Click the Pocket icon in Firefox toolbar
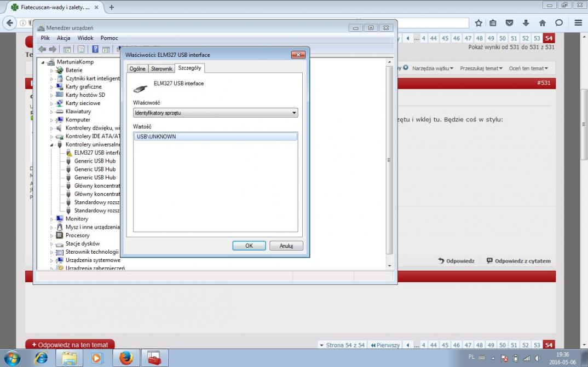This screenshot has height=367, width=588. click(509, 23)
